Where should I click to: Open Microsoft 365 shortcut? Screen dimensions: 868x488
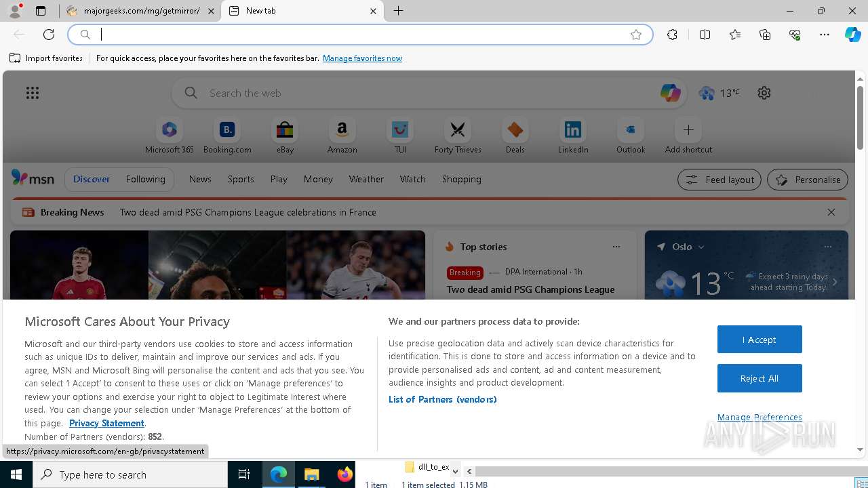[170, 136]
